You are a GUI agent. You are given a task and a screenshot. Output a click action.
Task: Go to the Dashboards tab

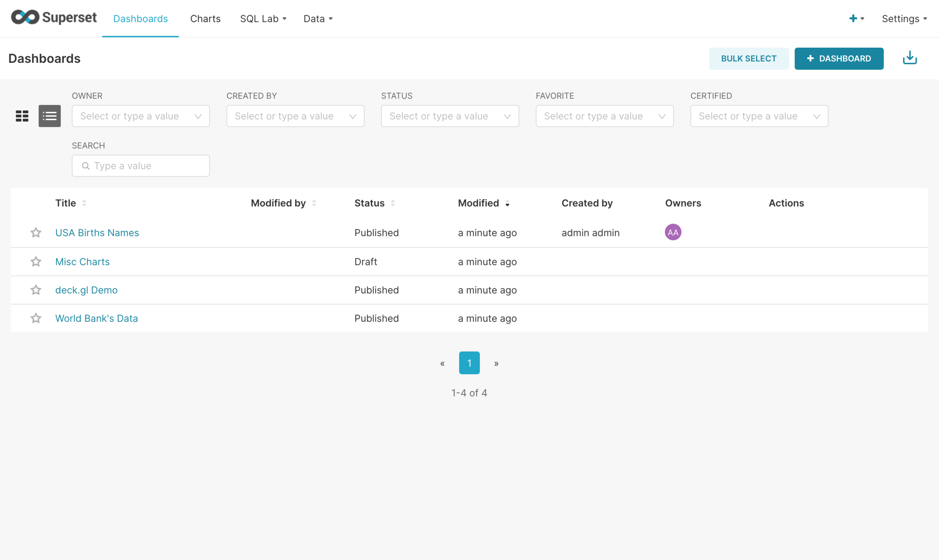click(x=140, y=18)
